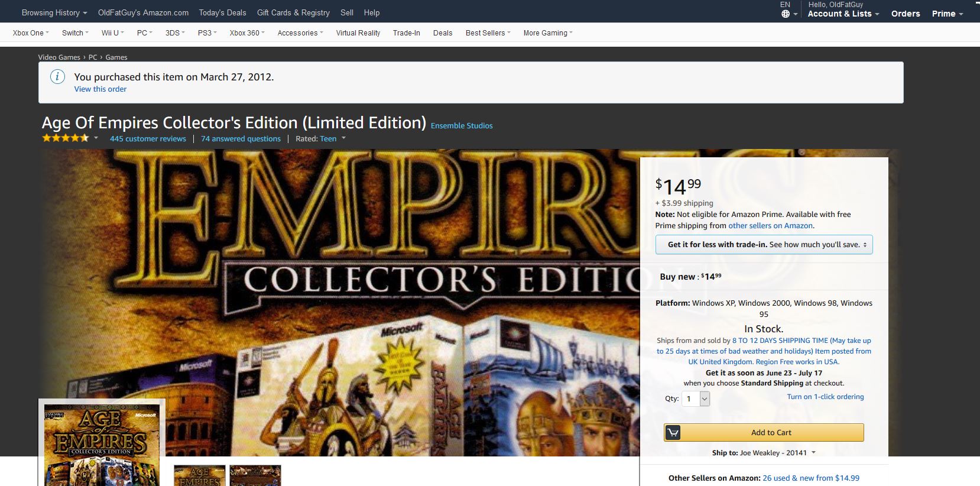This screenshot has height=486, width=980.
Task: Open the Xbox 360 category dropdown
Action: tap(247, 33)
